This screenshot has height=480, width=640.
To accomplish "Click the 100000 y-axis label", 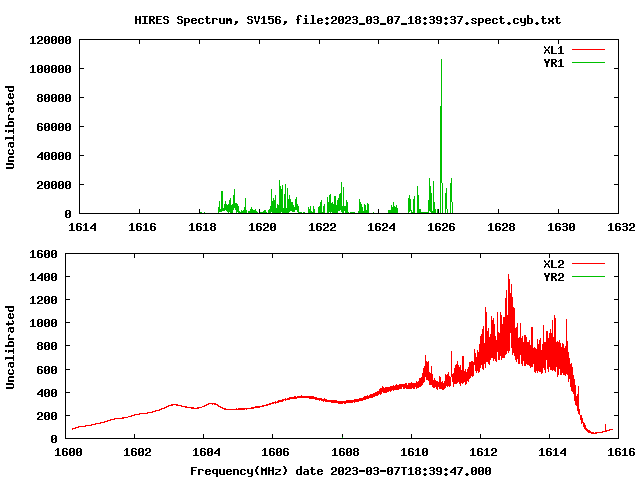I will (x=51, y=69).
